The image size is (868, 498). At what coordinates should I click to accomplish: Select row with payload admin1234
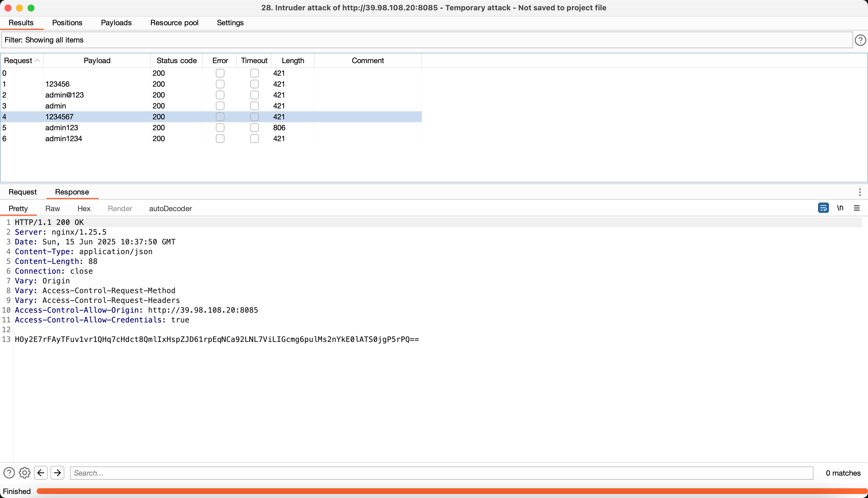pos(211,139)
